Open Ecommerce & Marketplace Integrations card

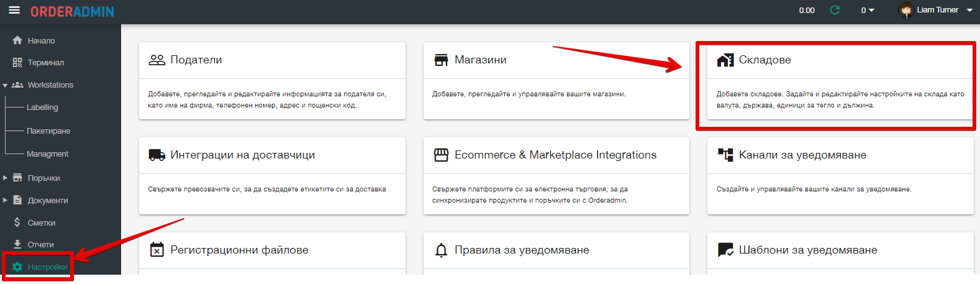tap(556, 176)
